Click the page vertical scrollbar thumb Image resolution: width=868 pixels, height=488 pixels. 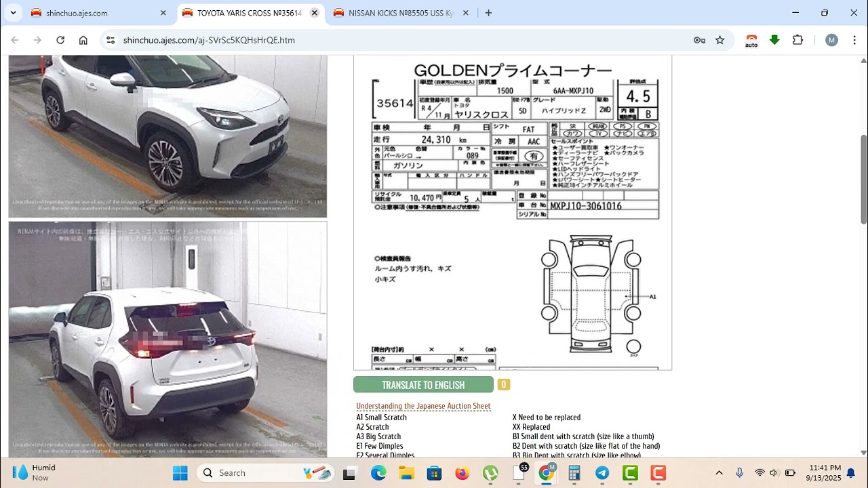(x=863, y=180)
